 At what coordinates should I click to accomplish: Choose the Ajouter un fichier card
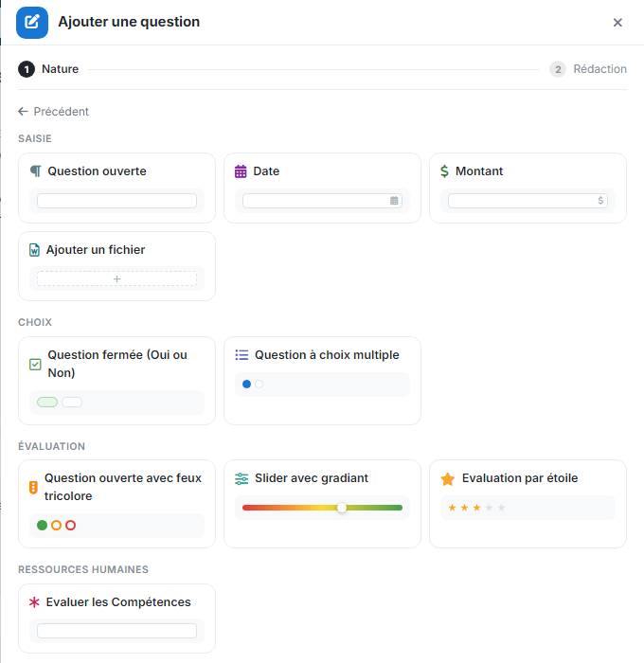click(x=116, y=266)
